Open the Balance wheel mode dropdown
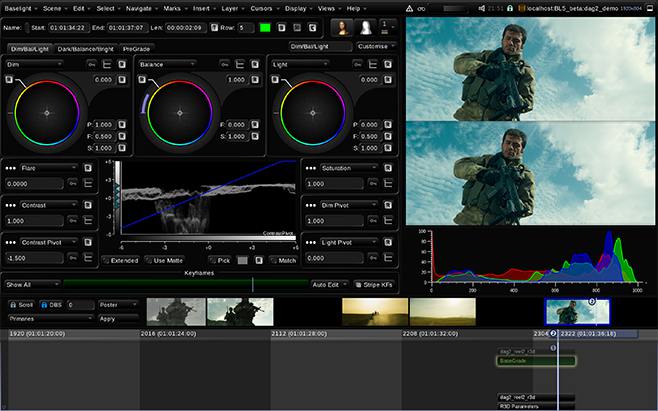 coord(167,64)
